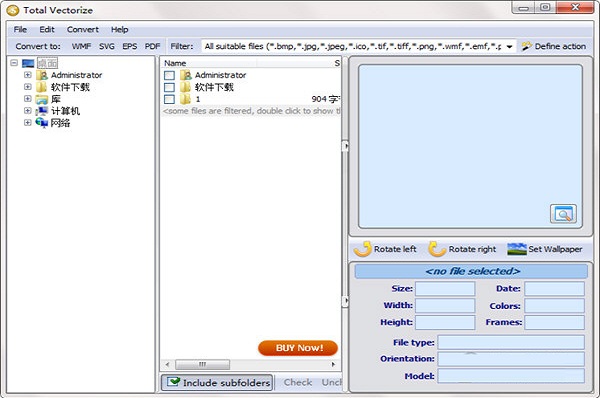Select the 计算机 computer icon in tree
The height and width of the screenshot is (398, 600).
tap(42, 111)
